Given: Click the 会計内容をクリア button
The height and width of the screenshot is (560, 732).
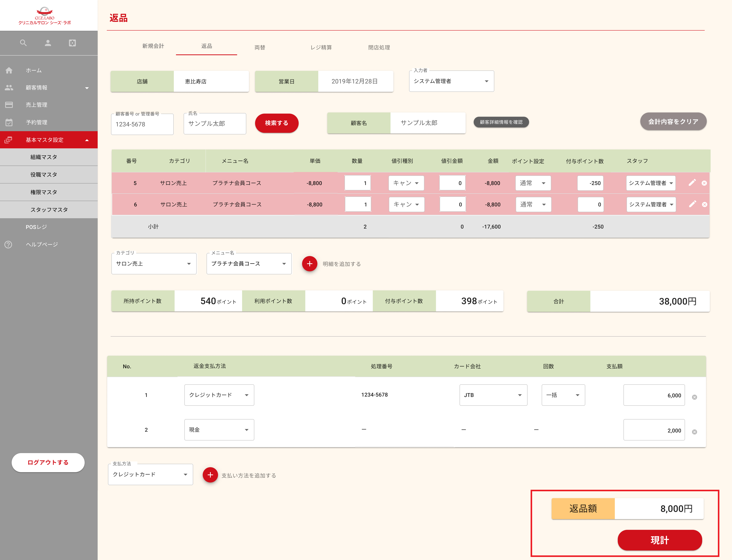Looking at the screenshot, I should pos(673,122).
